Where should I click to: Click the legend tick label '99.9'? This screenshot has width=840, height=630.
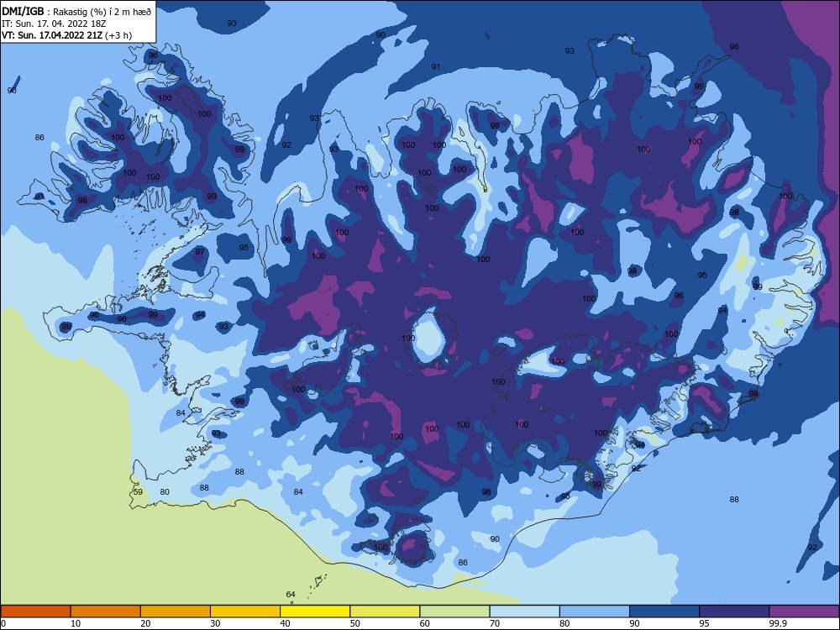pos(778,623)
